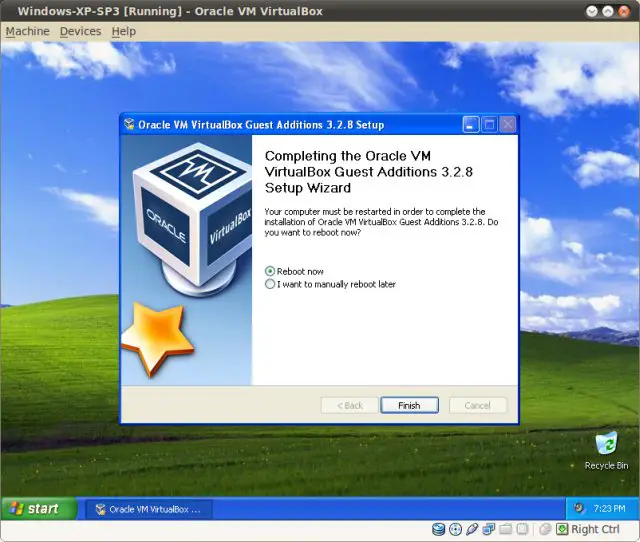Click the mouse integration status icon

(x=544, y=529)
